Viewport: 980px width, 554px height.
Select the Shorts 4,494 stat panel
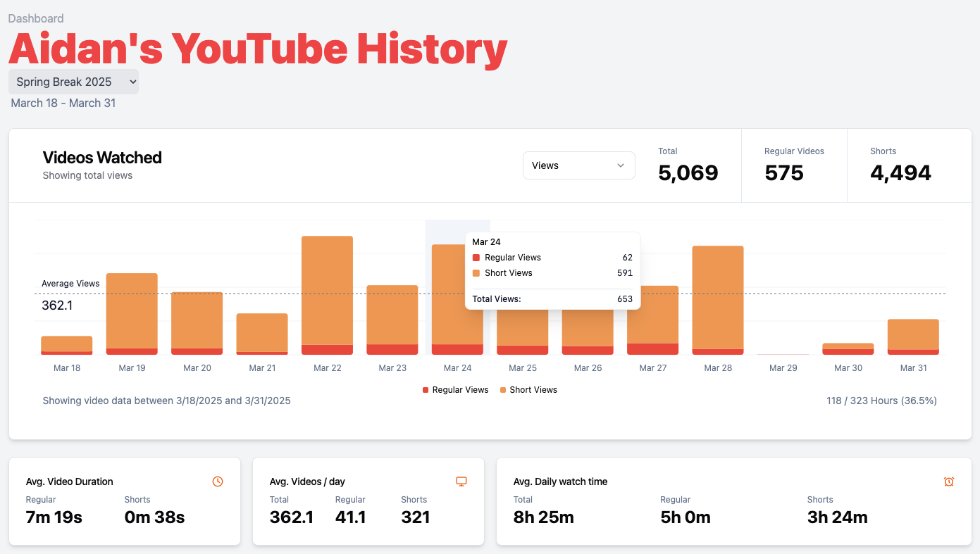click(x=900, y=165)
